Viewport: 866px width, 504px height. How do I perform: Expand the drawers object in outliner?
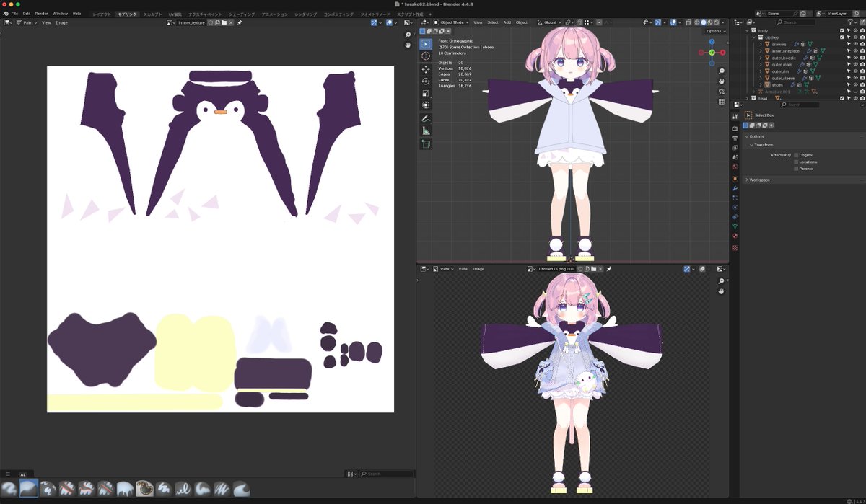point(761,44)
